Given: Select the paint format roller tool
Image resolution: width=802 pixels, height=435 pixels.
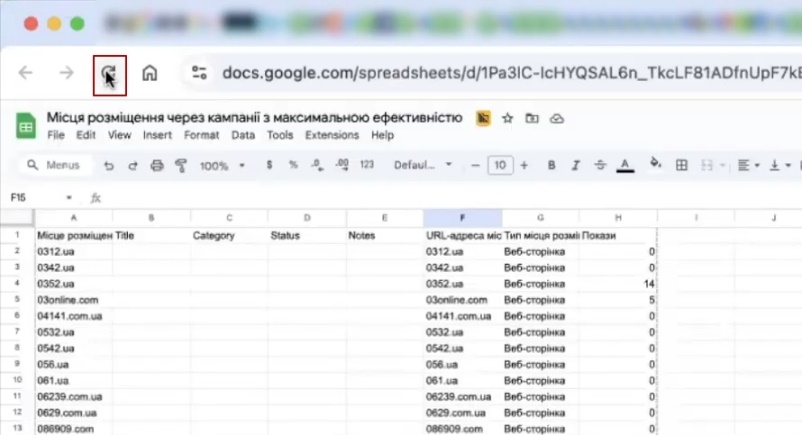Looking at the screenshot, I should click(181, 165).
